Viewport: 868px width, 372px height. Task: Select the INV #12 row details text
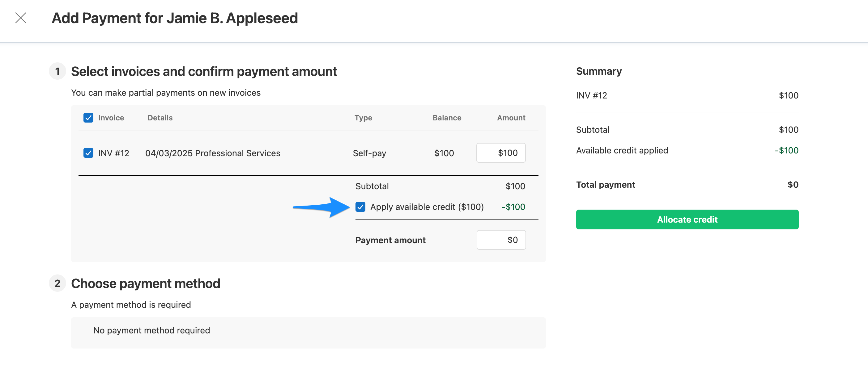tap(213, 153)
